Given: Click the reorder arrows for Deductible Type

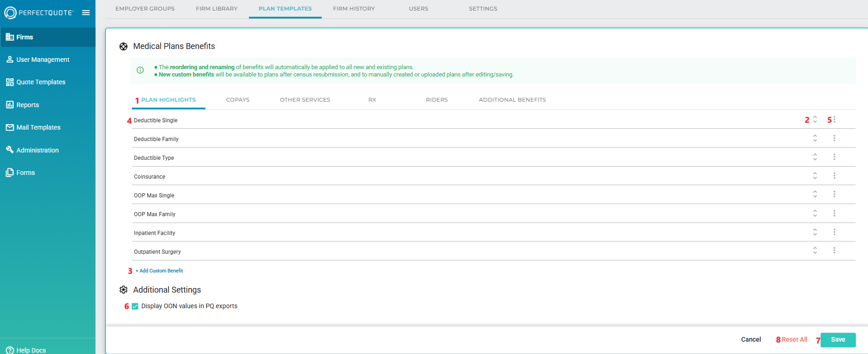Looking at the screenshot, I should tap(815, 157).
